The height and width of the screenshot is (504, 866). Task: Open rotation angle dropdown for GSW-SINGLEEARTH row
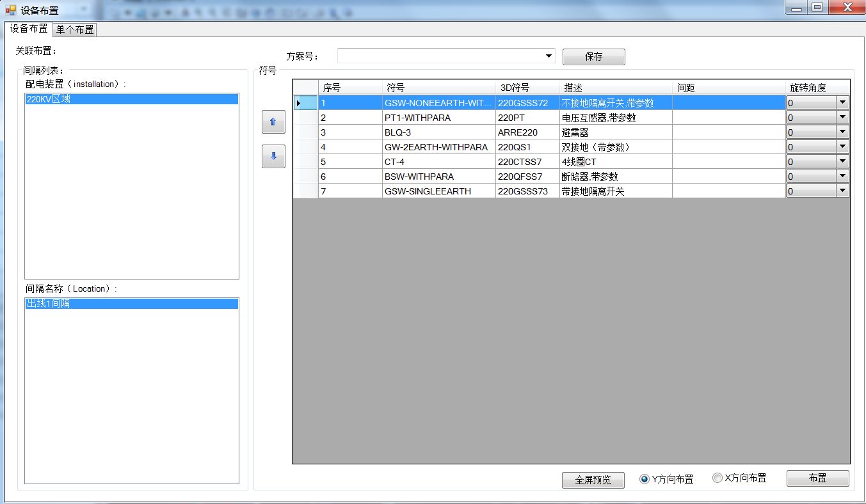coord(843,191)
